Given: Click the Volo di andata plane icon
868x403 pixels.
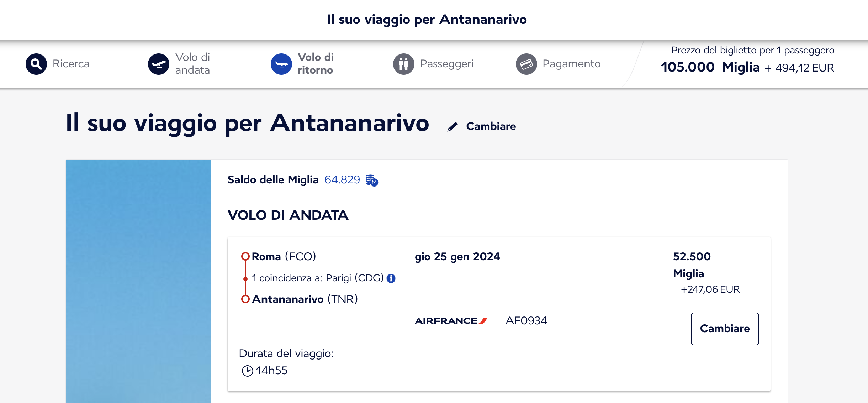Looking at the screenshot, I should click(x=159, y=64).
